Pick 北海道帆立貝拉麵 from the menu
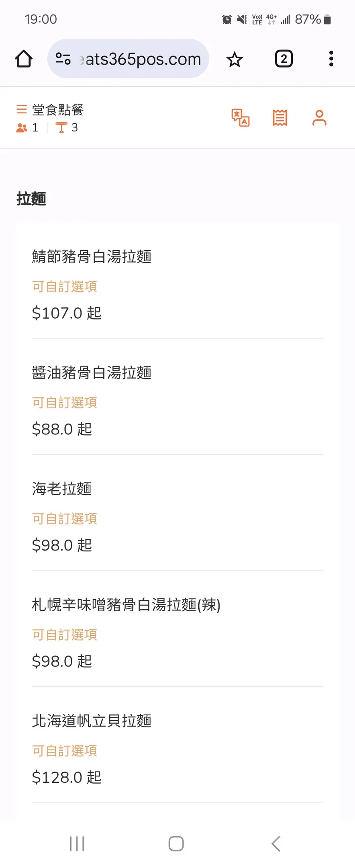Screen dimensions: 355x868 (x=92, y=721)
